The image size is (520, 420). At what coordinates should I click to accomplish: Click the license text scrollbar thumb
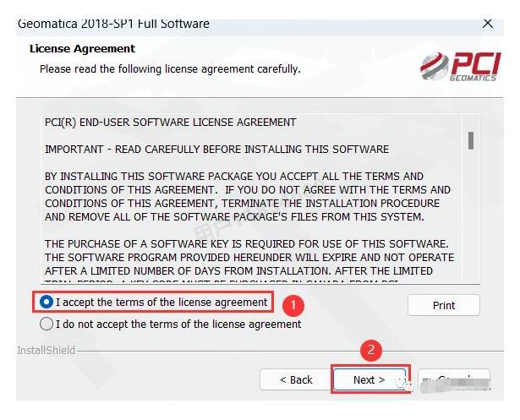[x=471, y=140]
